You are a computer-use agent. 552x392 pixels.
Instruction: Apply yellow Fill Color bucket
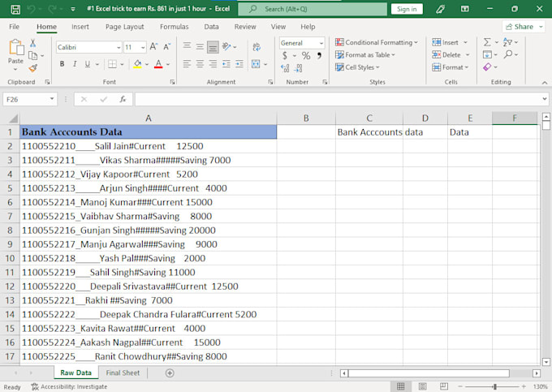click(x=137, y=64)
